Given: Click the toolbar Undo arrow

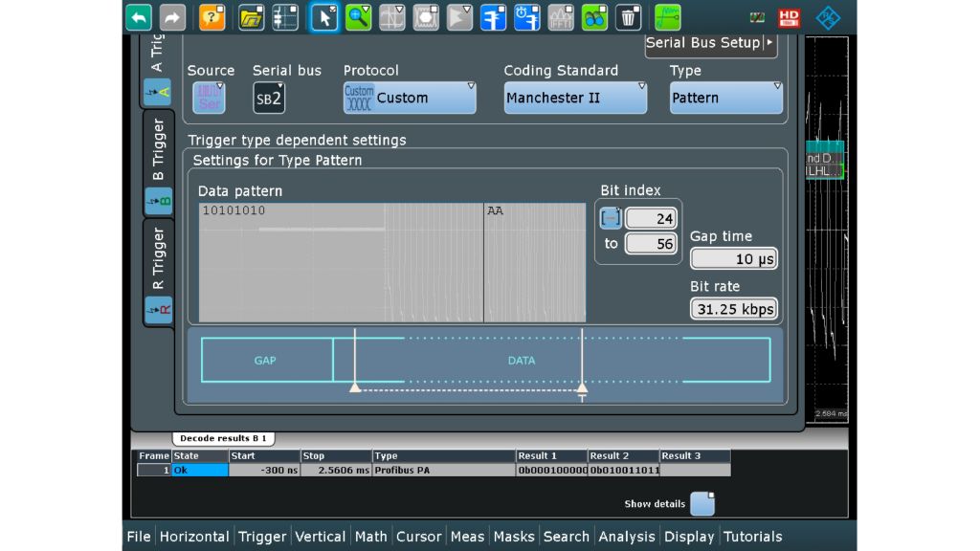Looking at the screenshot, I should [x=137, y=16].
